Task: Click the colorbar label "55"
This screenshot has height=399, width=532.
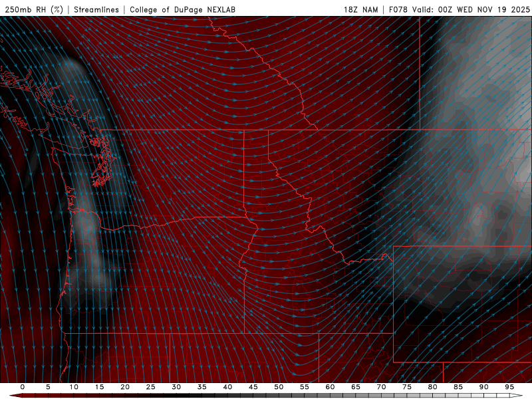Action: [305, 387]
